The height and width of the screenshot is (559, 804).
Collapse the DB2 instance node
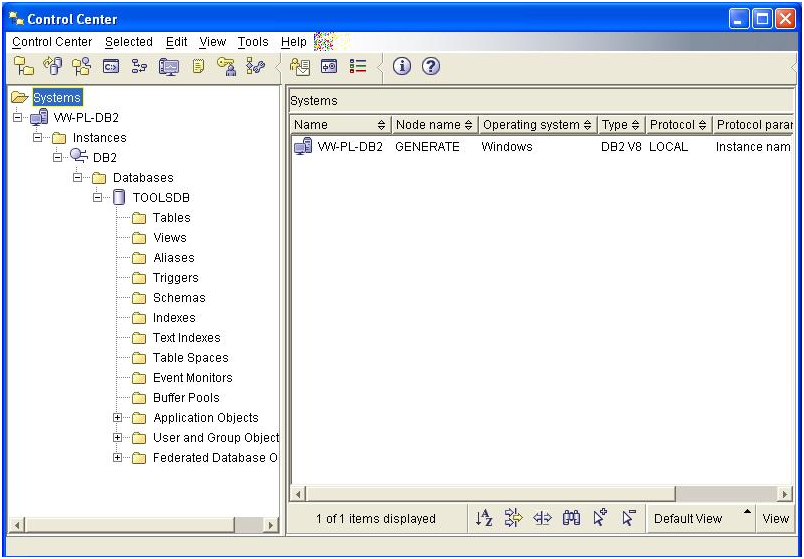(x=57, y=157)
